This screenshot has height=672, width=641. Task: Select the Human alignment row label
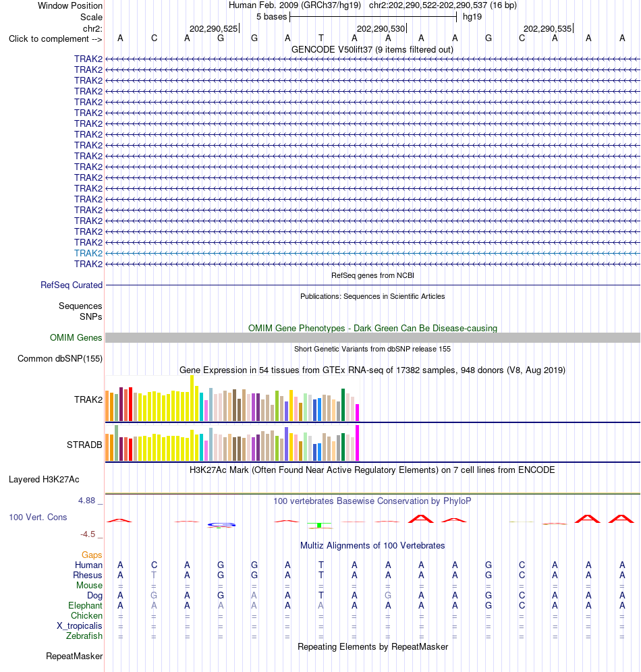click(88, 565)
